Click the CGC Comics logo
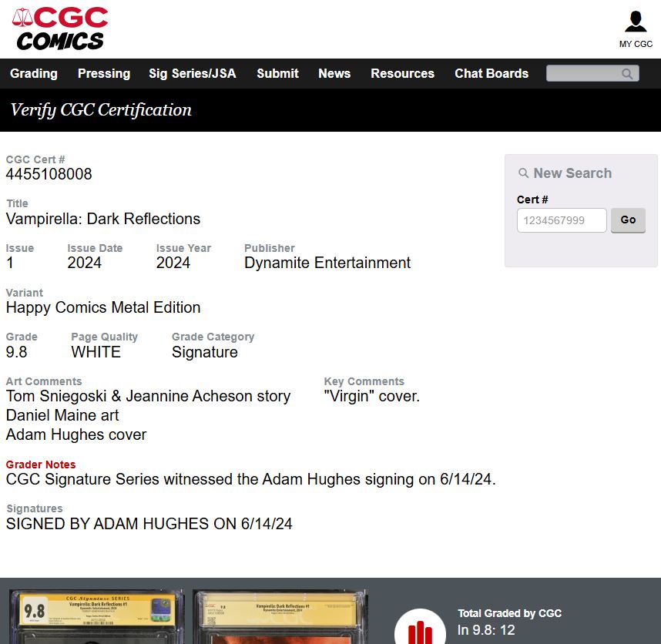Image resolution: width=661 pixels, height=644 pixels. tap(60, 29)
